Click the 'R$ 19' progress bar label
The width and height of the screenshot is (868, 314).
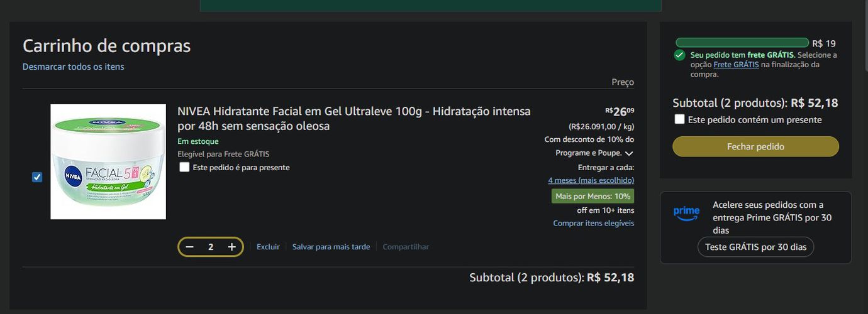[824, 43]
